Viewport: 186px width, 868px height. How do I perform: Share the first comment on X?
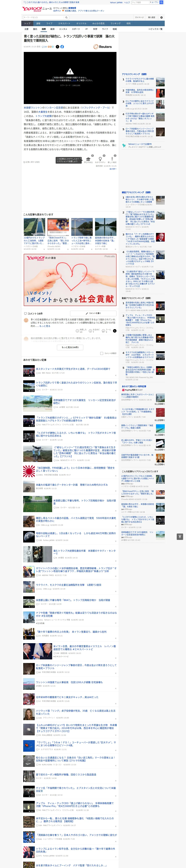115,331
